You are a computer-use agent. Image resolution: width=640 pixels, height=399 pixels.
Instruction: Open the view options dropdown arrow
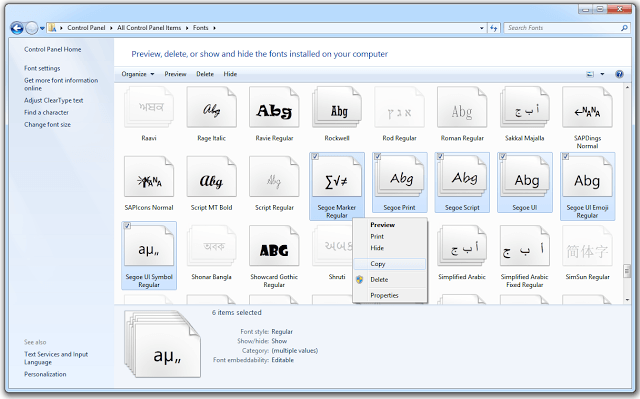pos(602,74)
